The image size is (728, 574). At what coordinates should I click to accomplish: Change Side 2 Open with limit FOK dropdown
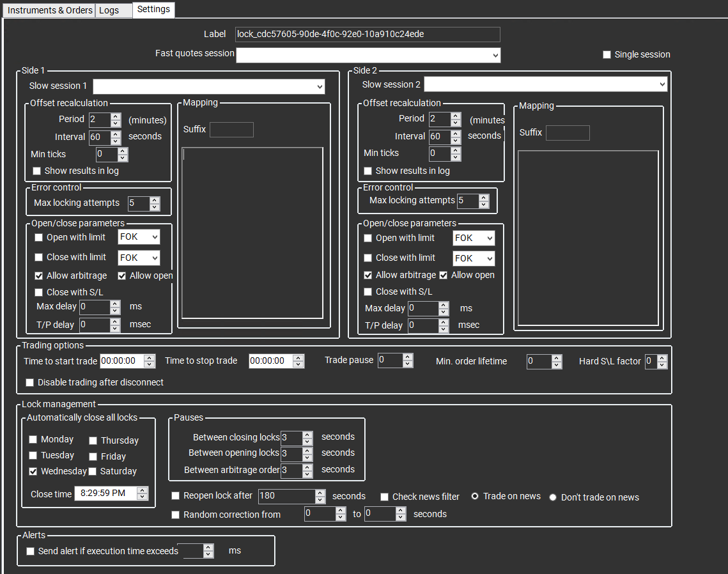[474, 238]
